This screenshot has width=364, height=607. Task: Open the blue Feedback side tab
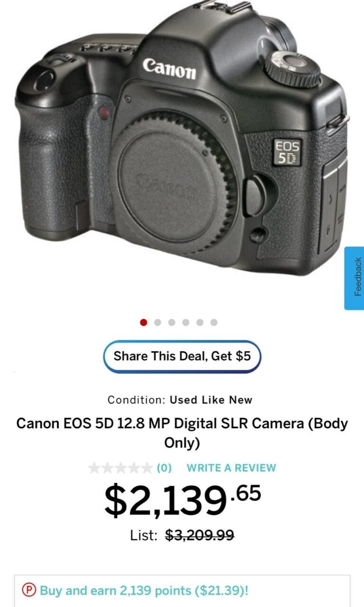354,278
